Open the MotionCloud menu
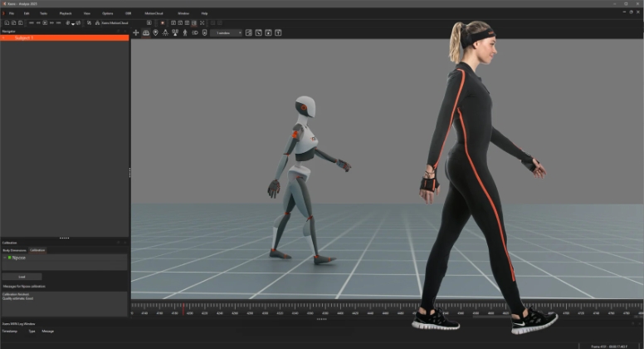This screenshot has height=349, width=644. pyautogui.click(x=154, y=13)
